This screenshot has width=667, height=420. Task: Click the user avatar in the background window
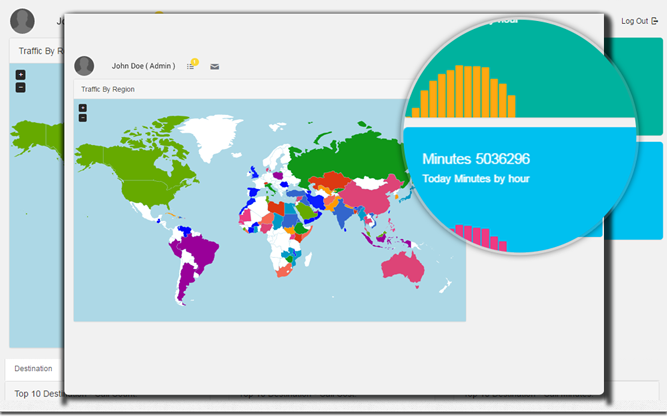click(x=23, y=21)
